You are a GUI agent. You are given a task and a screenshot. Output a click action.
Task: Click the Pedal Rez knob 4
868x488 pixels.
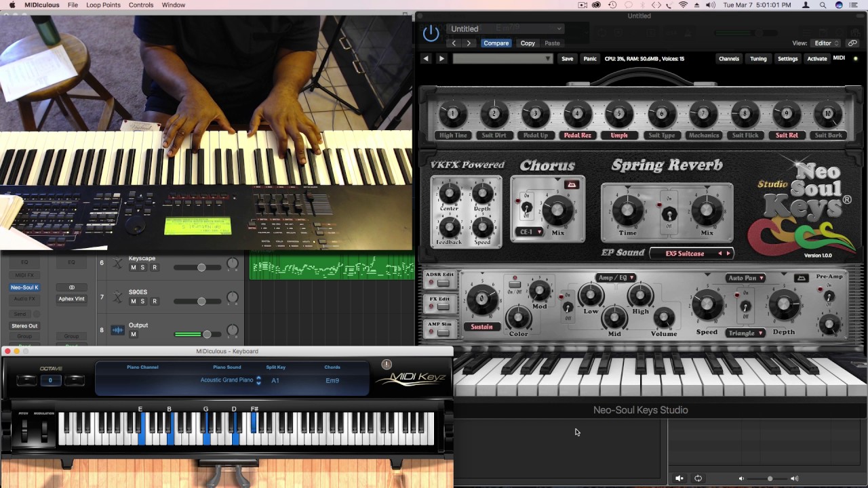(x=578, y=114)
